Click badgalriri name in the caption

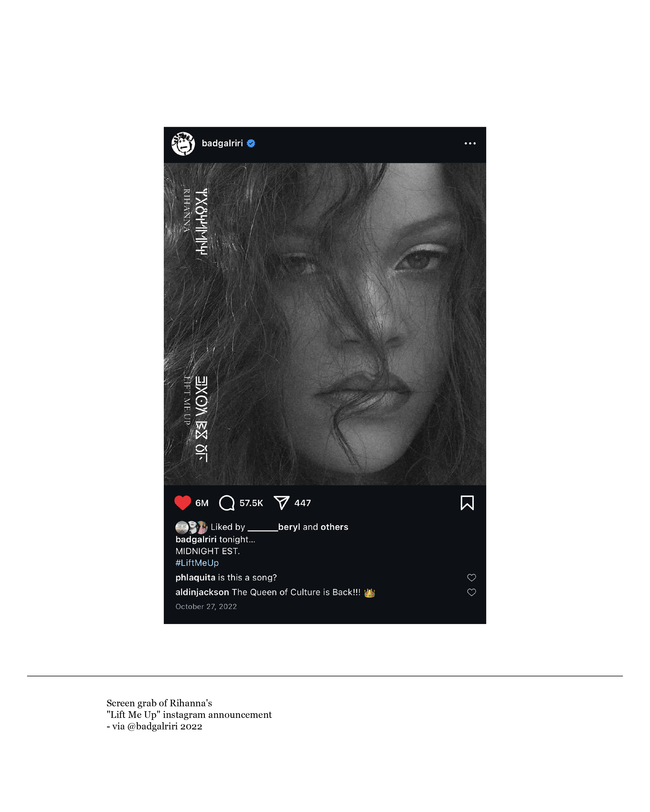(196, 539)
